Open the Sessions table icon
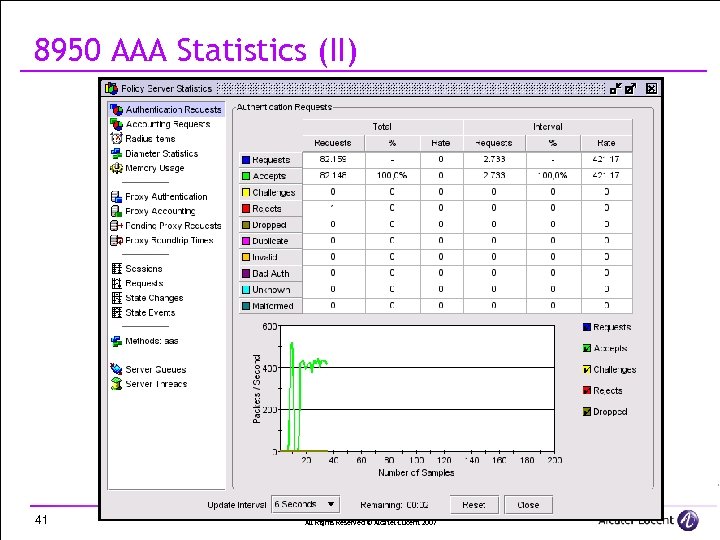 coord(117,269)
